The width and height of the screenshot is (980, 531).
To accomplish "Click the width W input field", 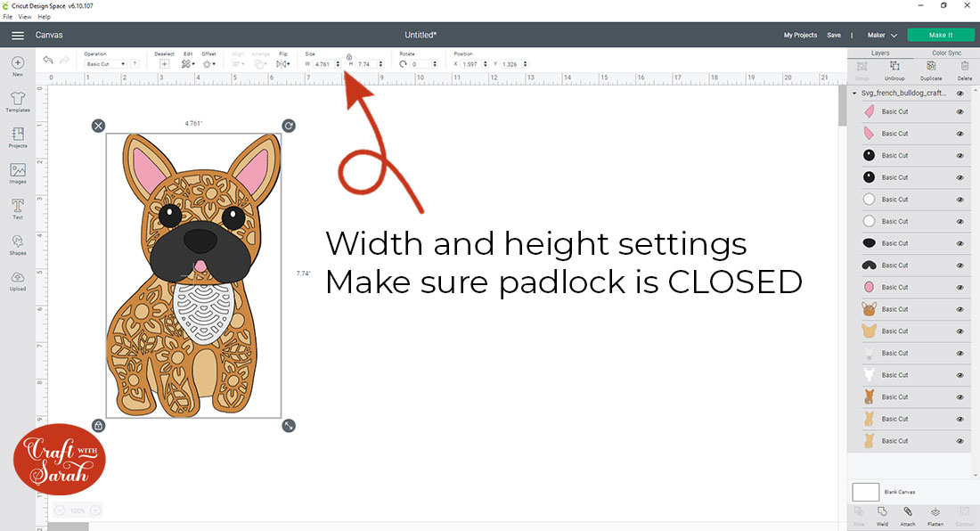I will point(323,64).
